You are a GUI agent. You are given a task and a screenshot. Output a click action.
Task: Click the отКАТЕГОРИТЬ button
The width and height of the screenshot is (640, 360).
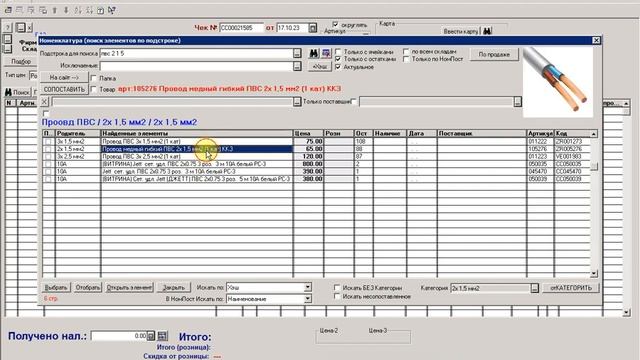click(x=571, y=288)
